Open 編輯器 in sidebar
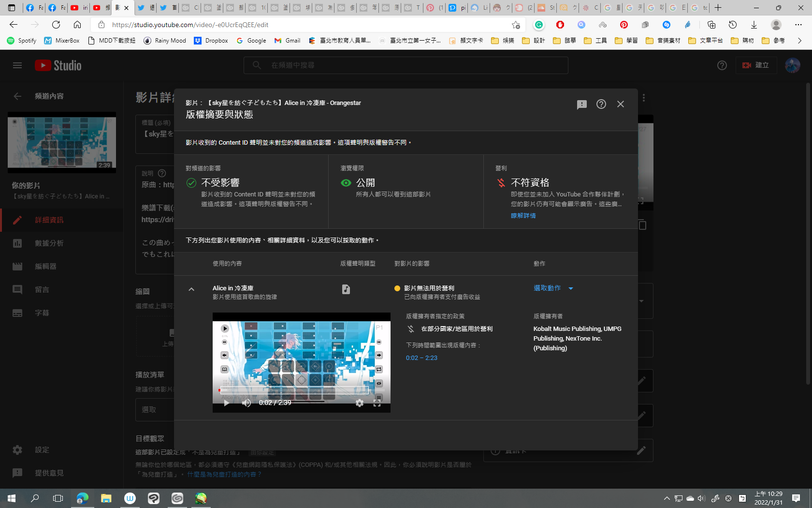The width and height of the screenshot is (812, 508). point(62,267)
